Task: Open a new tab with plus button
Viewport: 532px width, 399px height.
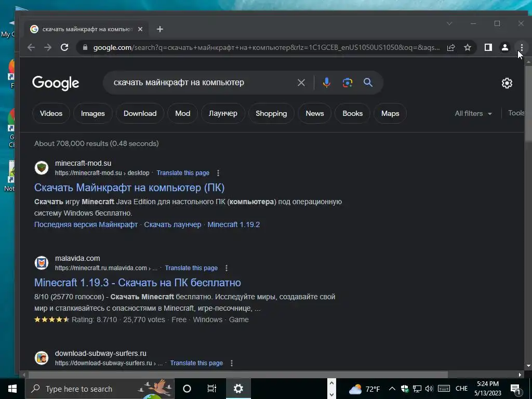Action: [x=160, y=29]
